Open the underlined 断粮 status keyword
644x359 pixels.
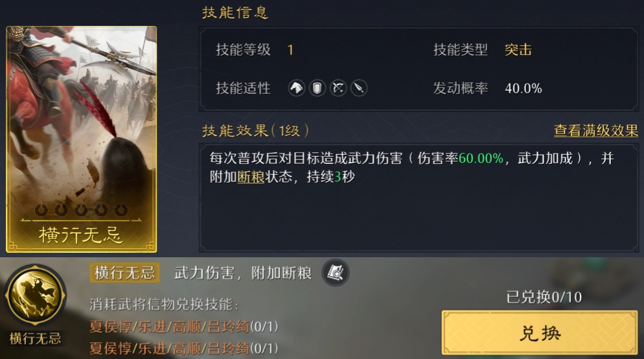(x=251, y=177)
